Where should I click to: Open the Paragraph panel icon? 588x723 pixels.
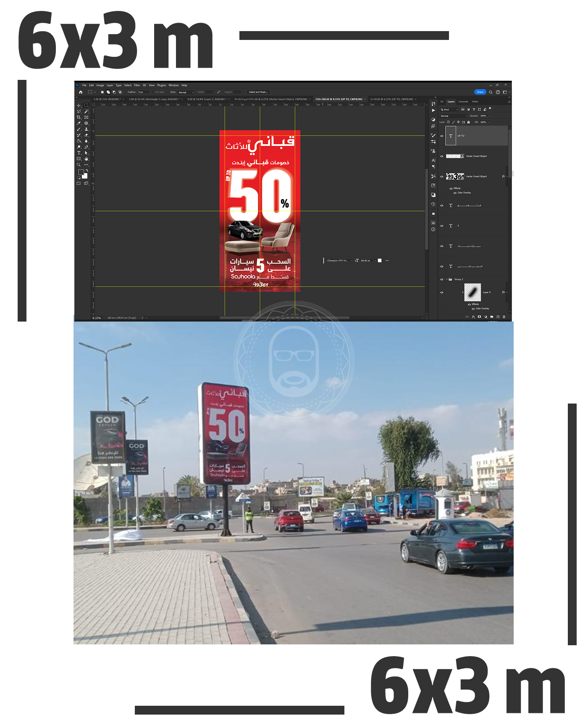pyautogui.click(x=433, y=166)
